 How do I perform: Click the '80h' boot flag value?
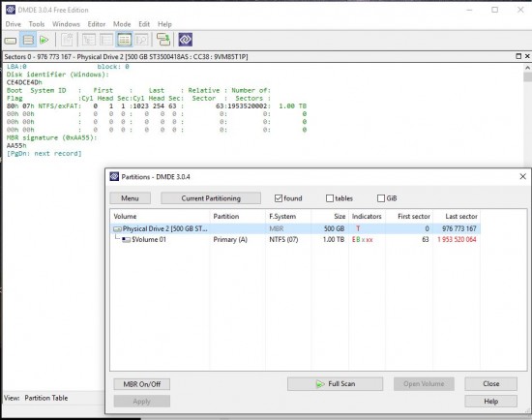tap(13, 105)
